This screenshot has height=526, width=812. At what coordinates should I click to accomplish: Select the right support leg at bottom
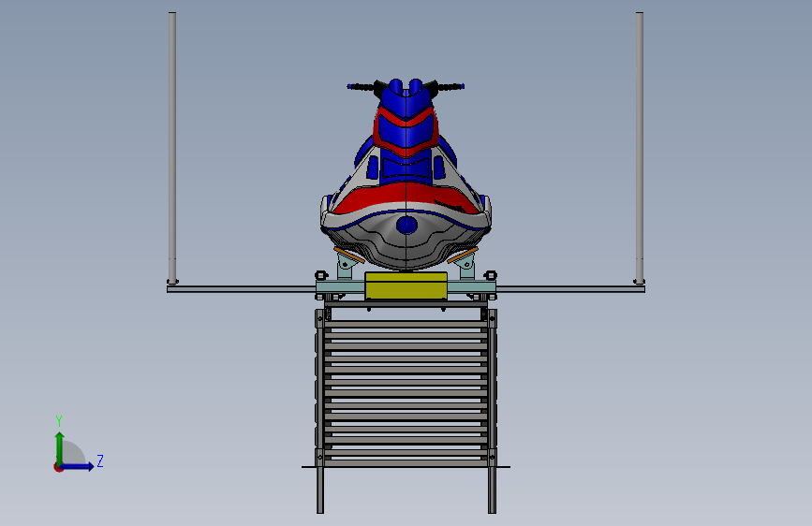(x=492, y=489)
